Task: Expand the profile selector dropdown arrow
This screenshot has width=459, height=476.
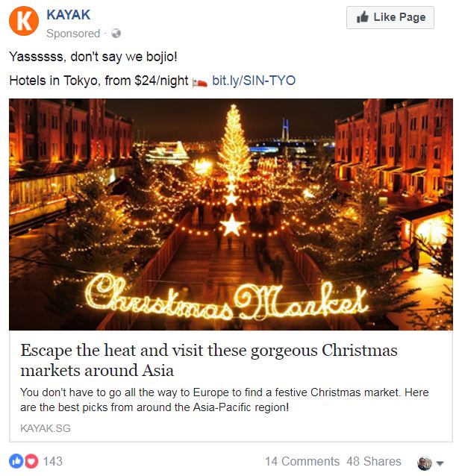Action: (440, 463)
